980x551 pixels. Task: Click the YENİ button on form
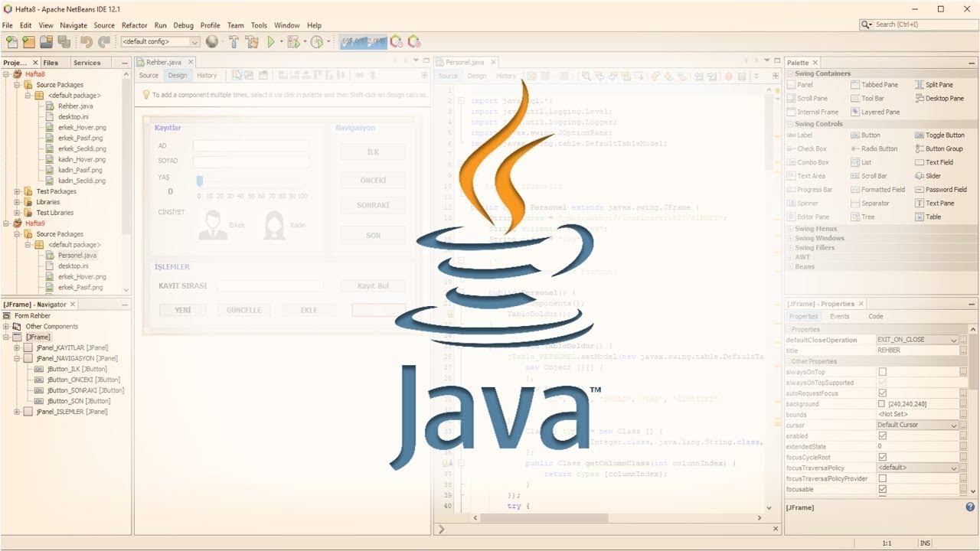[183, 311]
